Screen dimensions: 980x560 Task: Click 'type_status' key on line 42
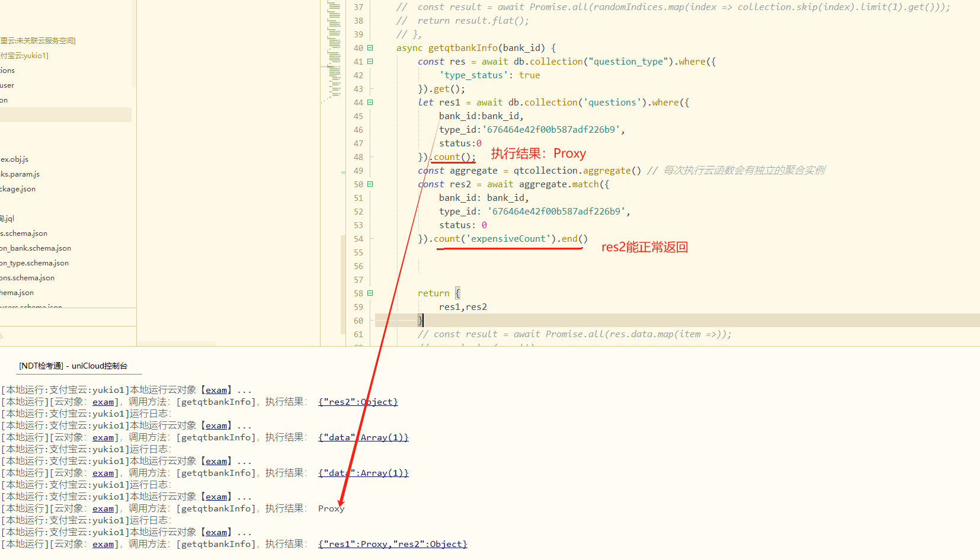(x=473, y=75)
